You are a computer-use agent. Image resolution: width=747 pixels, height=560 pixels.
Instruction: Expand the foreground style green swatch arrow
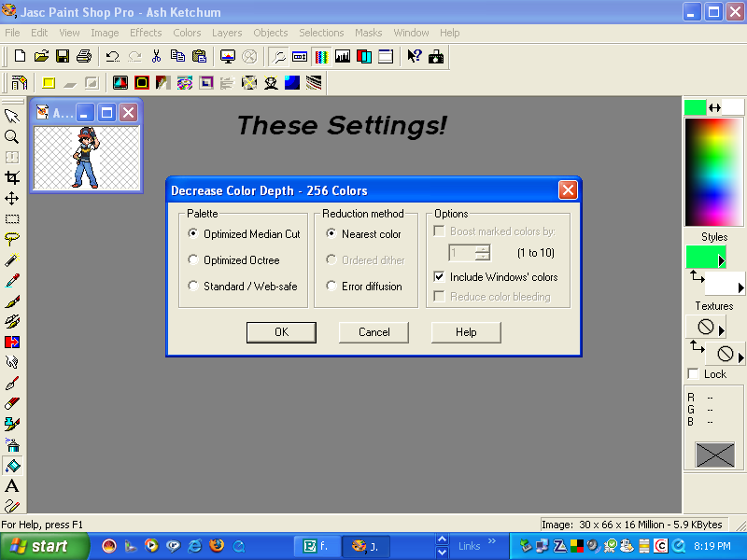(722, 260)
